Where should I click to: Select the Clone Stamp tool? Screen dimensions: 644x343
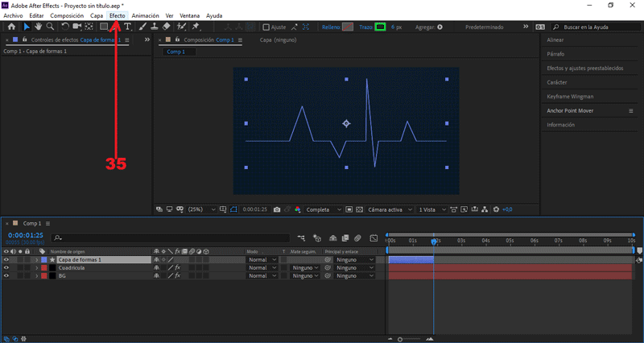point(155,27)
